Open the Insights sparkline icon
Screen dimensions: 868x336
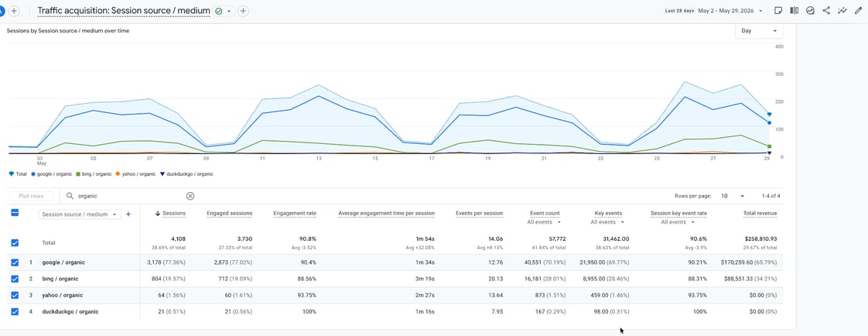point(842,11)
